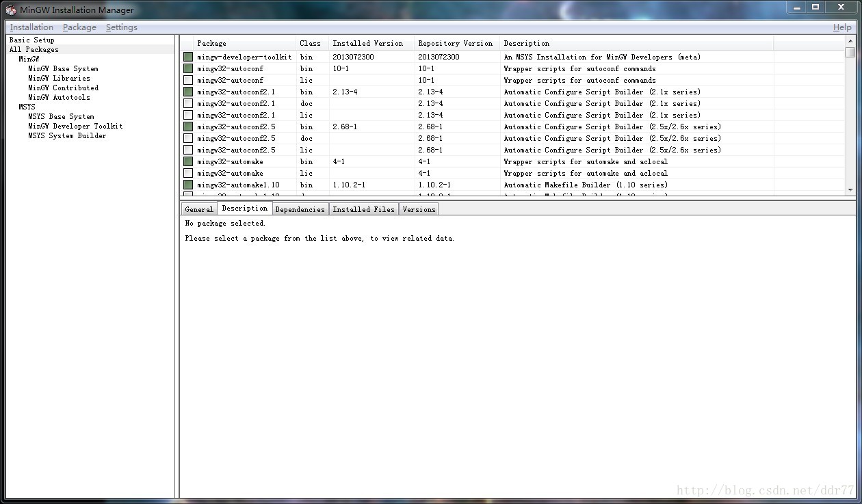Image resolution: width=862 pixels, height=504 pixels.
Task: Sort by Installed Version column header
Action: click(x=371, y=43)
